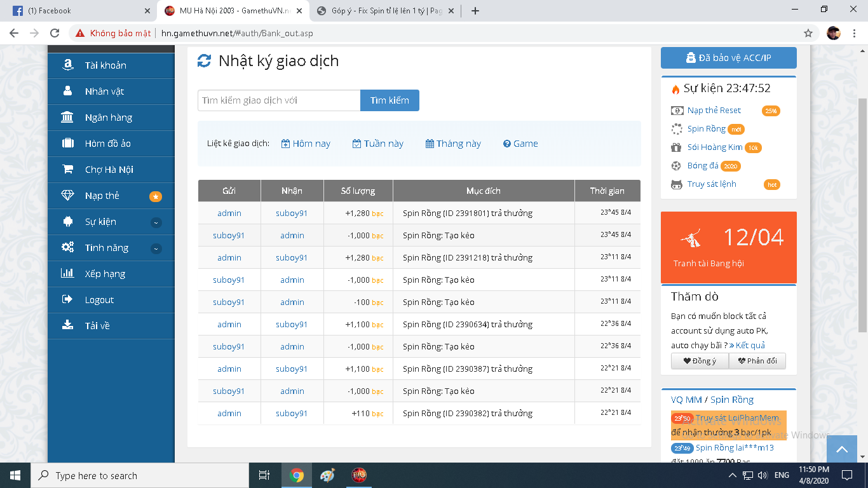This screenshot has width=868, height=488.
Task: Open Chrome from the Windows taskbar
Action: (x=297, y=475)
